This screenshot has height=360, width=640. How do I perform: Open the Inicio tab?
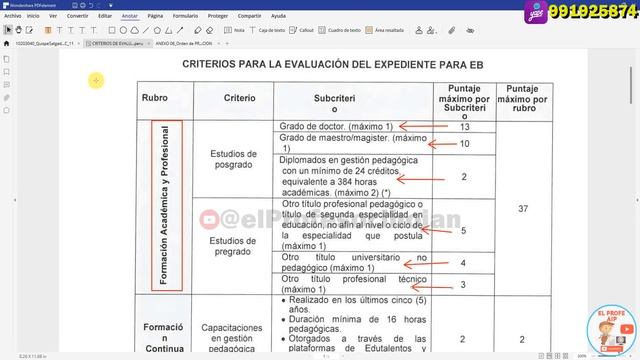tap(33, 16)
